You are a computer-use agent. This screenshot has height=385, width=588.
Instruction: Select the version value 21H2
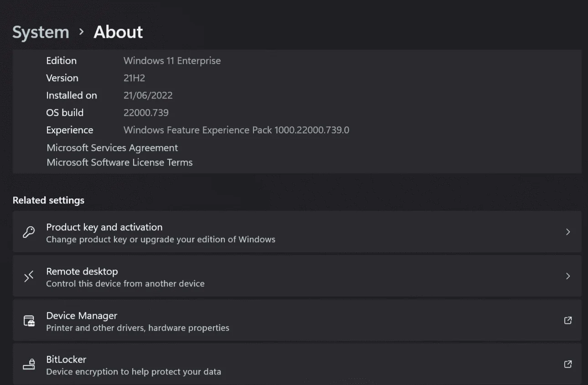click(134, 78)
